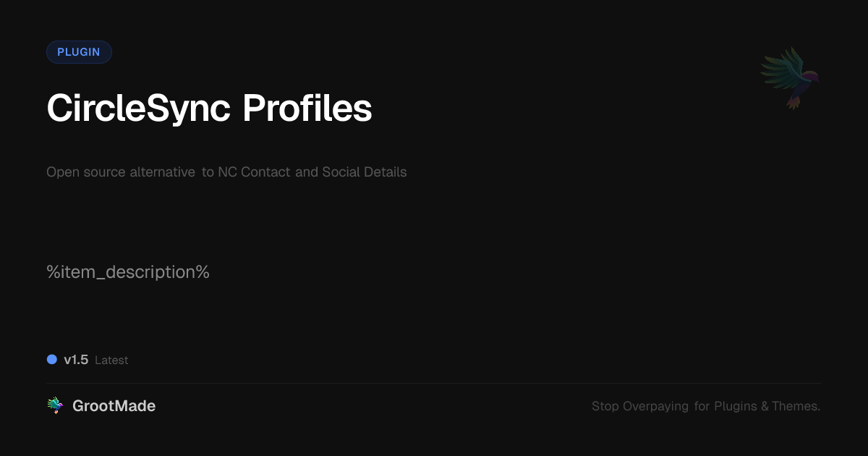Select the %item_description% placeholder text
The height and width of the screenshot is (456, 868).
point(128,272)
